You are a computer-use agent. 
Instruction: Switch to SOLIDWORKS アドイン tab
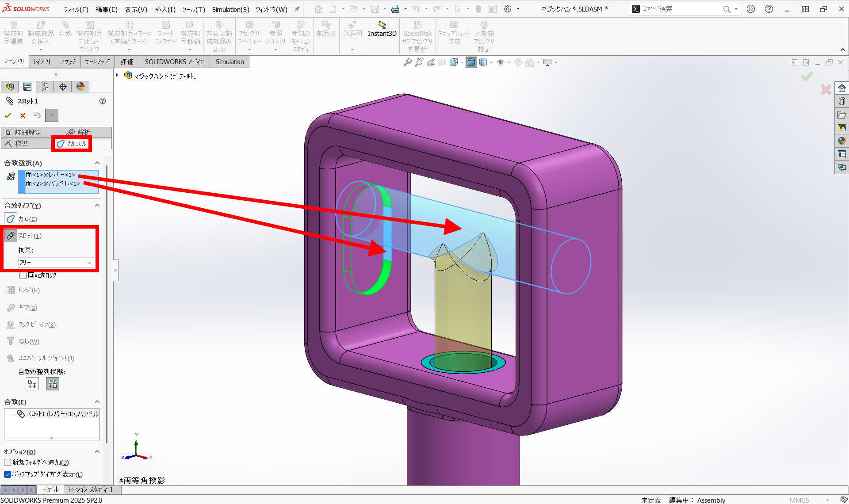(x=175, y=62)
